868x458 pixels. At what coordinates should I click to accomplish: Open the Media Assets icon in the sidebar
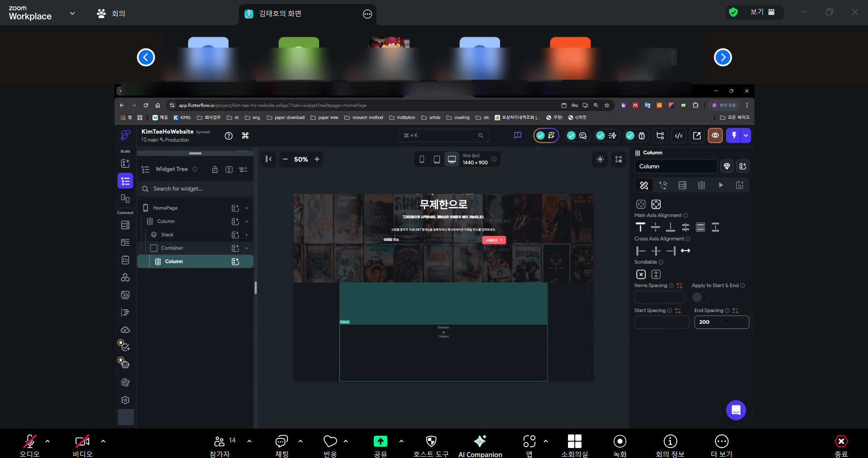tap(125, 295)
